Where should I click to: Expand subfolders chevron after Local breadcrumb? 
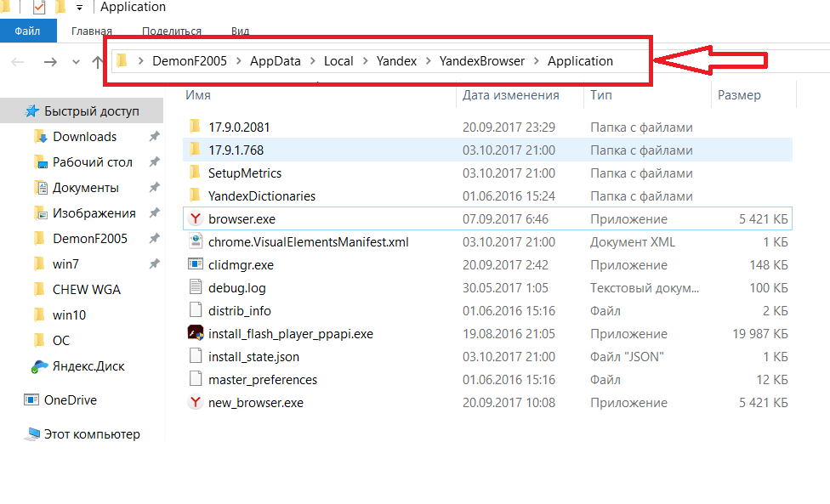[365, 61]
